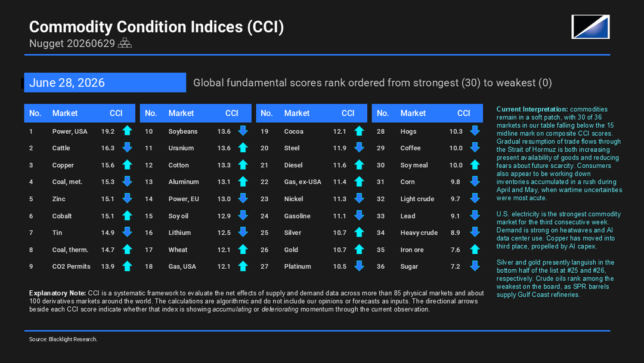Viewport: 644px width, 363px height.
Task: Click the Market header above Hogs
Action: (413, 113)
